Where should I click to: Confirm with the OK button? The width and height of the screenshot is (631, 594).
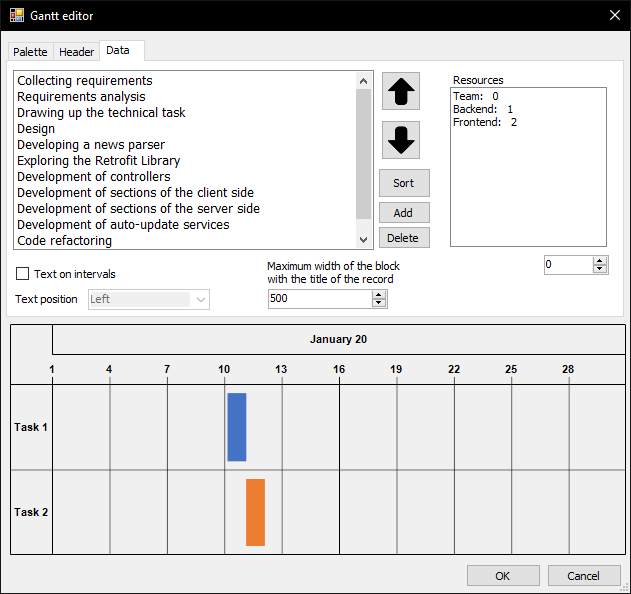(503, 576)
